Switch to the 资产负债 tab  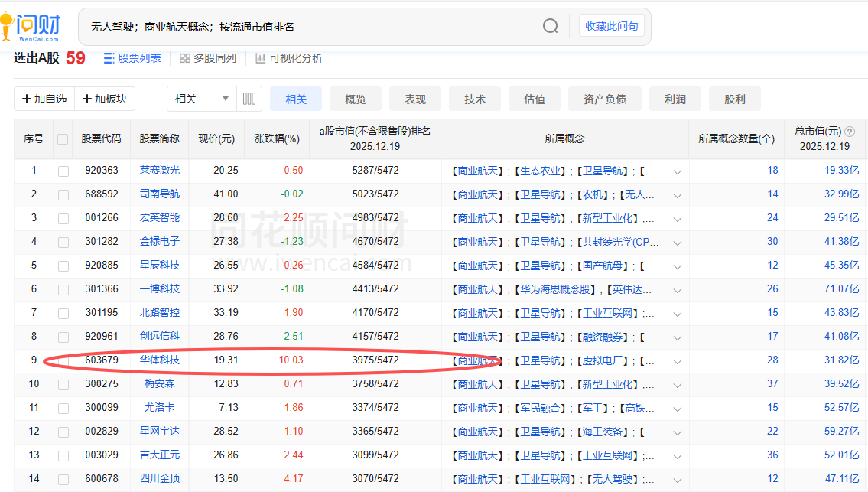(605, 99)
